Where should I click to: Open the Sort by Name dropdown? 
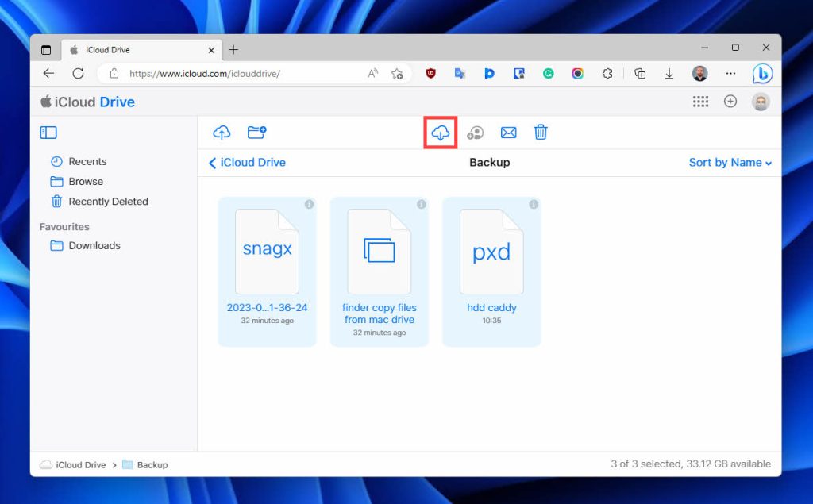(x=730, y=162)
